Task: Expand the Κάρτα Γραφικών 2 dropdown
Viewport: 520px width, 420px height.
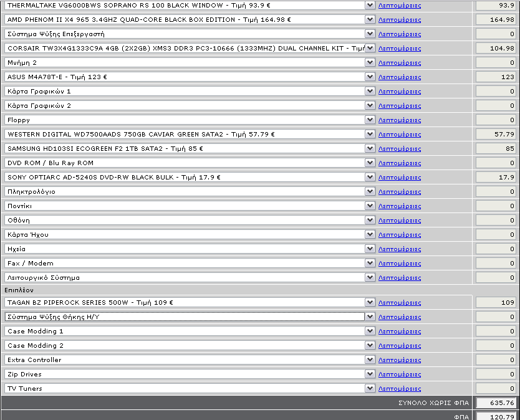Action: click(x=190, y=105)
